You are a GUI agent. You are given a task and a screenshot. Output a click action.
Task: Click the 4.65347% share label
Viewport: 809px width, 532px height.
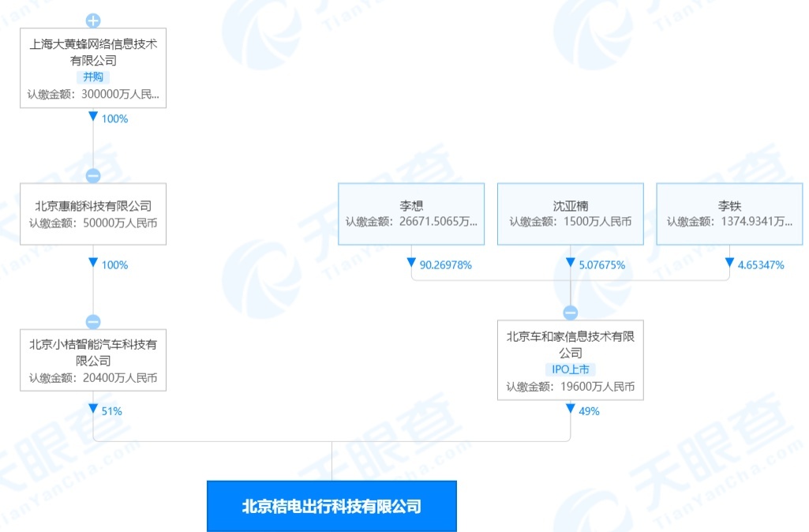[761, 265]
